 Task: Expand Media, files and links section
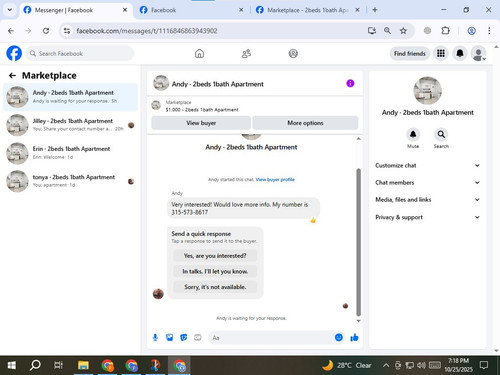[x=427, y=200]
